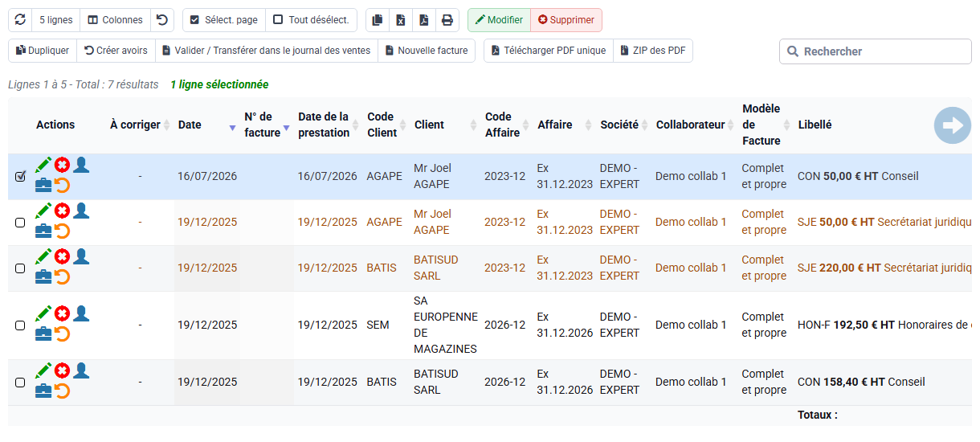This screenshot has height=442, width=980.
Task: Edit the SJE 220,00 € row with pencil
Action: [43, 256]
